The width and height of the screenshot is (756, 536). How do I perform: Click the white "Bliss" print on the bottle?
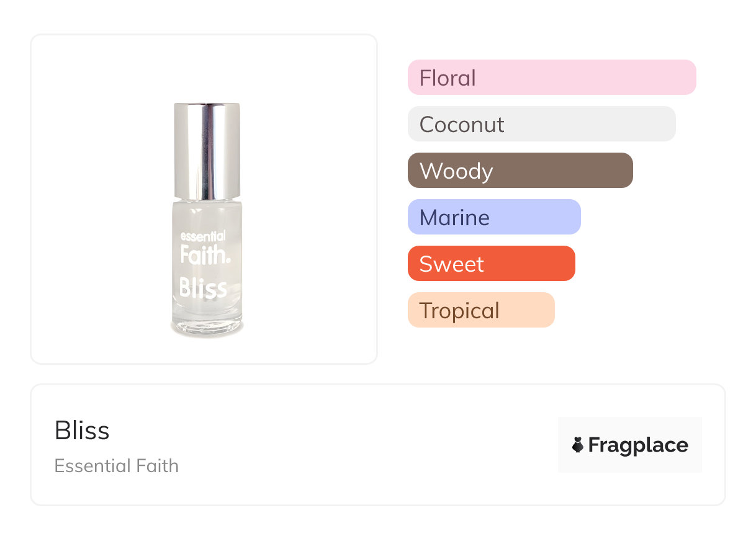pos(203,288)
